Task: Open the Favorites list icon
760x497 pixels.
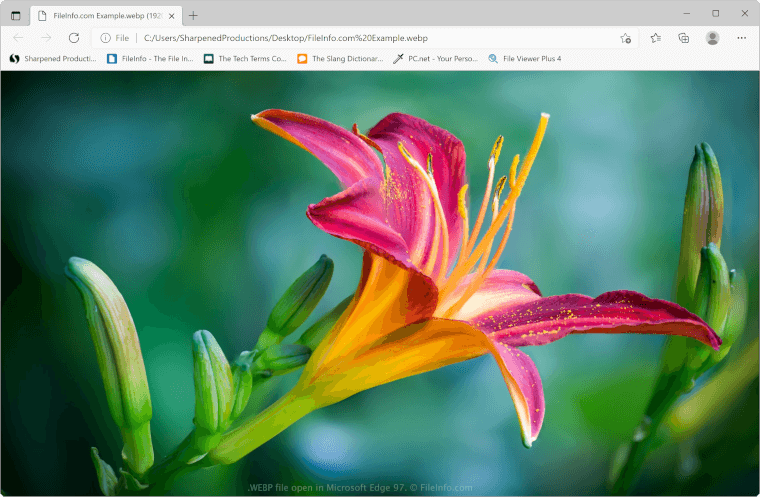Action: (x=655, y=38)
